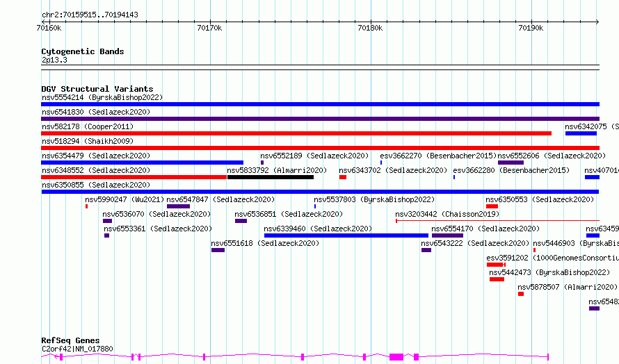Click the 70180k ruler tick label
The image size is (619, 364).
(370, 28)
